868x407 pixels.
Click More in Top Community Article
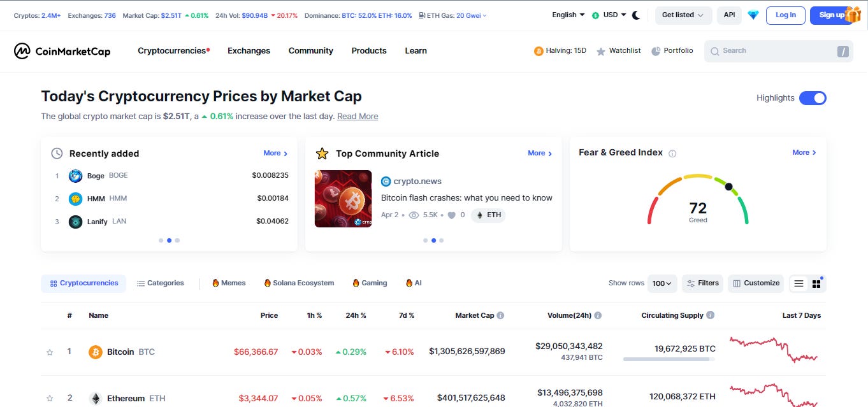tap(540, 154)
